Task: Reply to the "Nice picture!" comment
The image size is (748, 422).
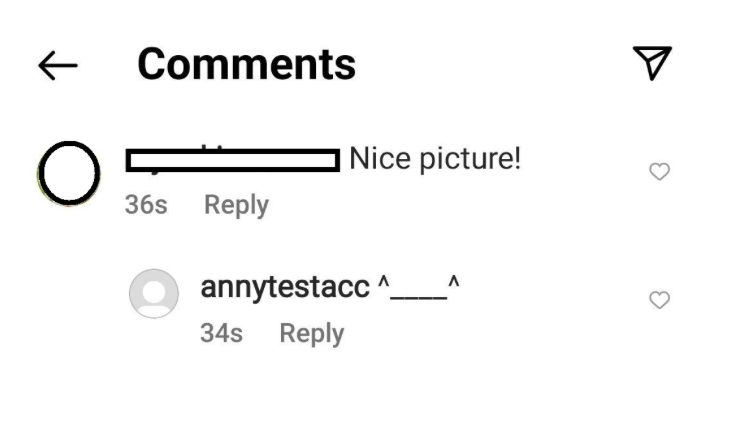Action: 237,205
